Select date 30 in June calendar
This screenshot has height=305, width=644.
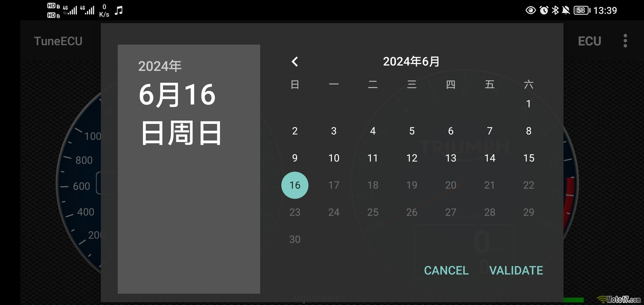click(x=295, y=239)
